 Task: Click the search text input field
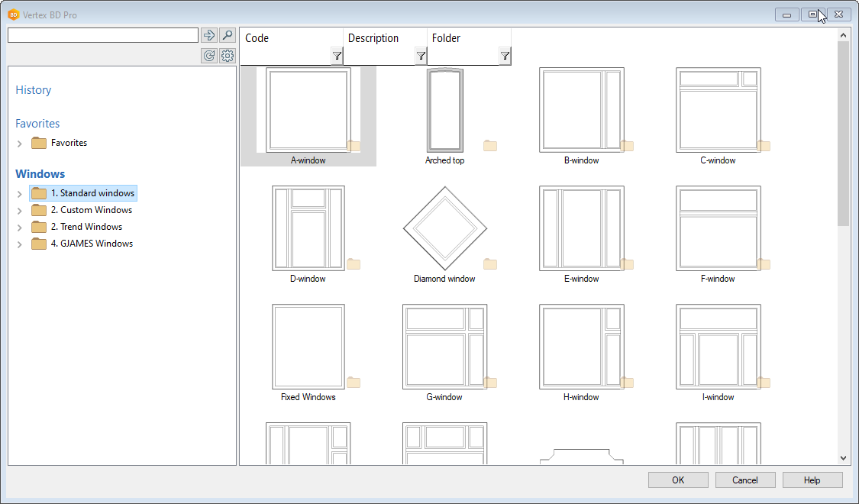point(103,35)
